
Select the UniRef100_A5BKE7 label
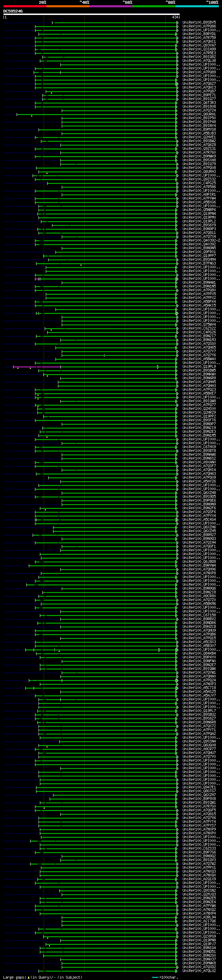199,394
